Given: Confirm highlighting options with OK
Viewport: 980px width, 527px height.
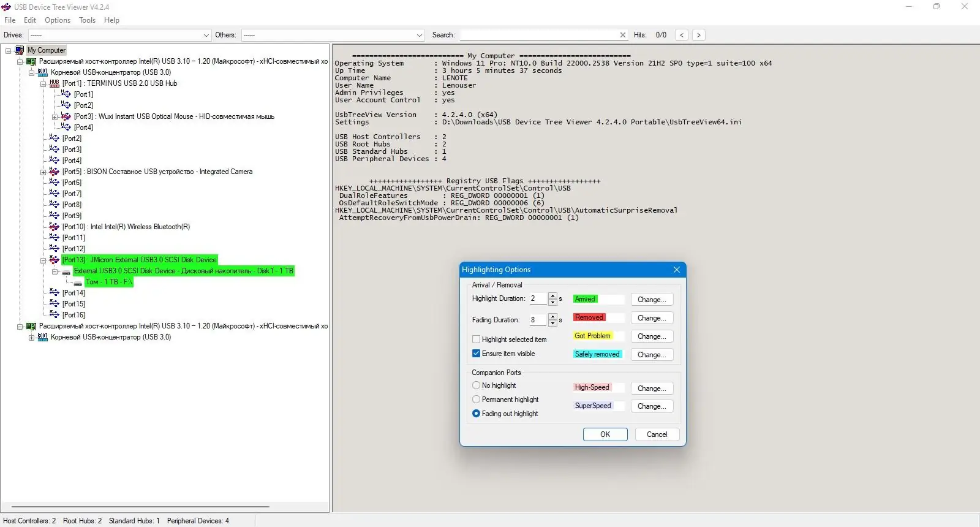Looking at the screenshot, I should tap(605, 434).
